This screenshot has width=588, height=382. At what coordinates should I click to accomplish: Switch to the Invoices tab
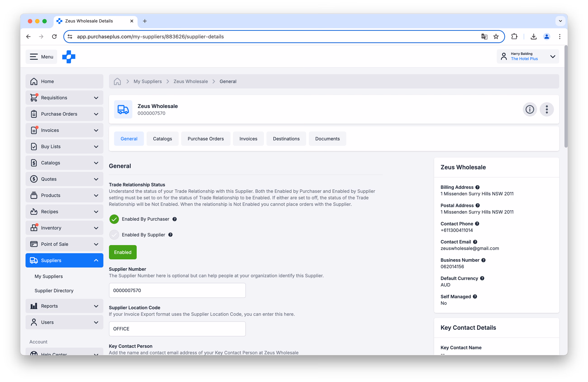[248, 139]
